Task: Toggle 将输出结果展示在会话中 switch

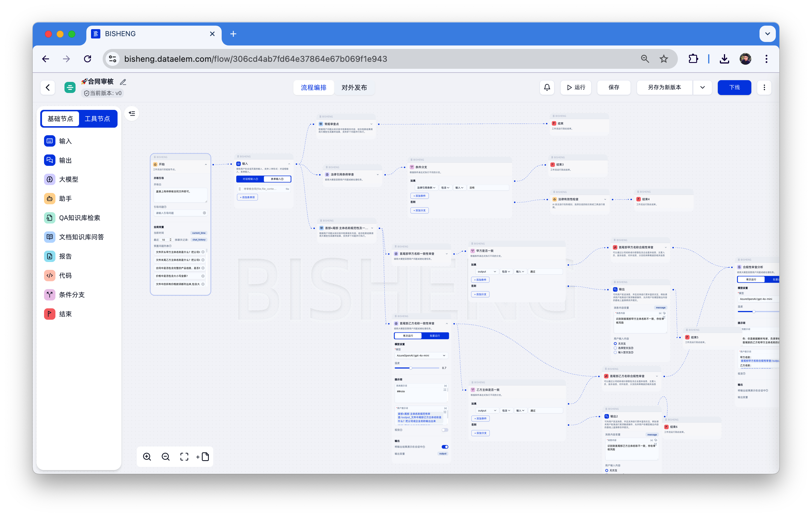Action: [x=445, y=447]
